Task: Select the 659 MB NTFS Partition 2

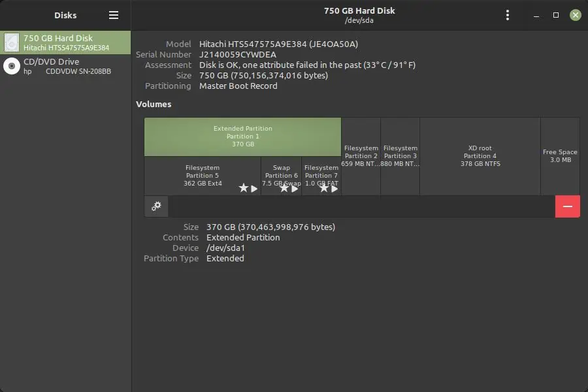Action: tap(361, 156)
